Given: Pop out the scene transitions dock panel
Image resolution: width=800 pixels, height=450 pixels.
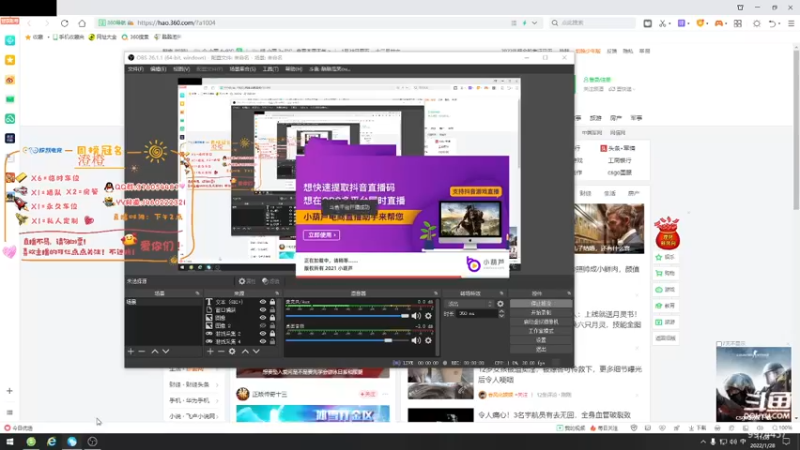Looking at the screenshot, I should pyautogui.click(x=502, y=293).
